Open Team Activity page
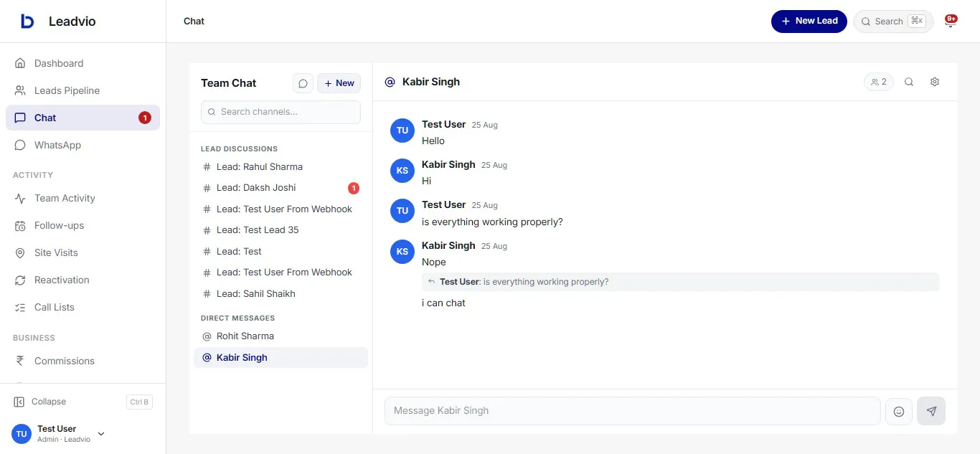 point(83,198)
